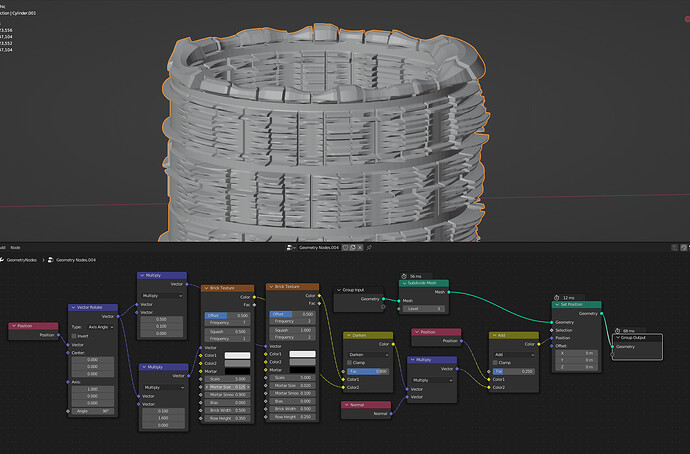Viewport: 690px width, 454px height.
Task: Click GeometryNodes breadcrumb
Action: coord(22,260)
